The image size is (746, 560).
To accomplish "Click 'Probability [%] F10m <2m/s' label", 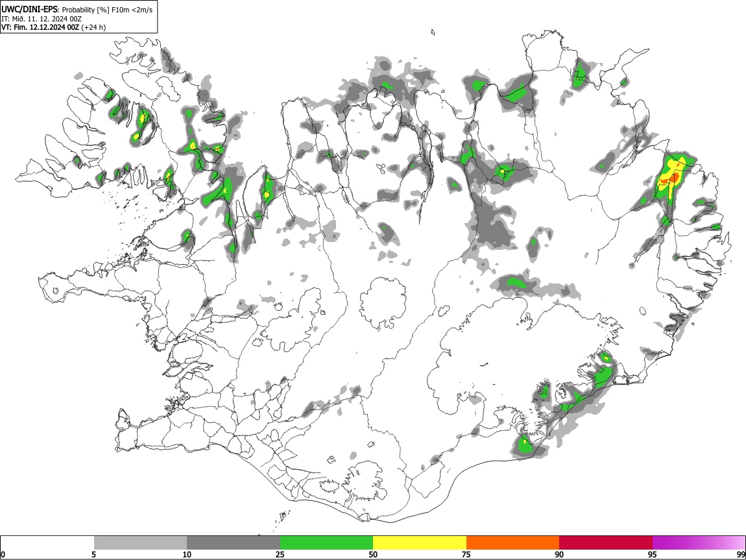I will tap(108, 10).
